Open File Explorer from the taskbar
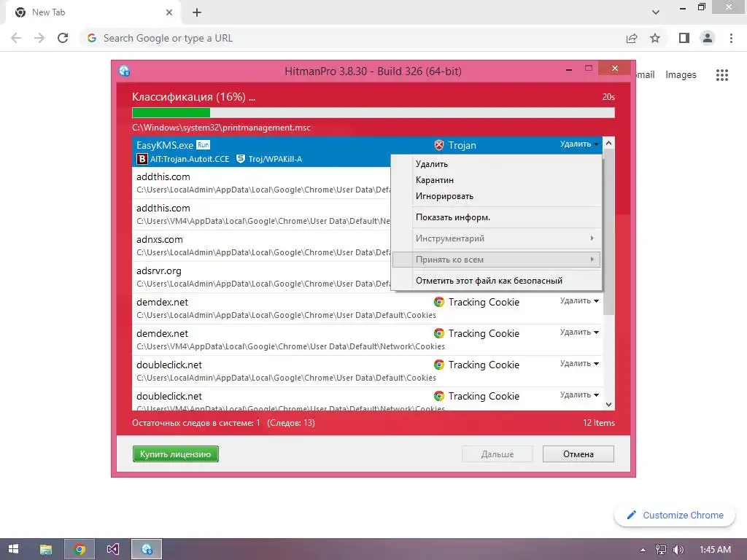 (46, 549)
